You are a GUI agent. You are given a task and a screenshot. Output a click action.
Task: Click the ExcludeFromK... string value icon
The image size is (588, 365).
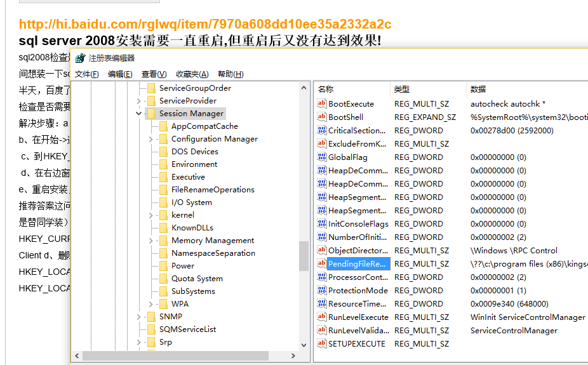[322, 143]
